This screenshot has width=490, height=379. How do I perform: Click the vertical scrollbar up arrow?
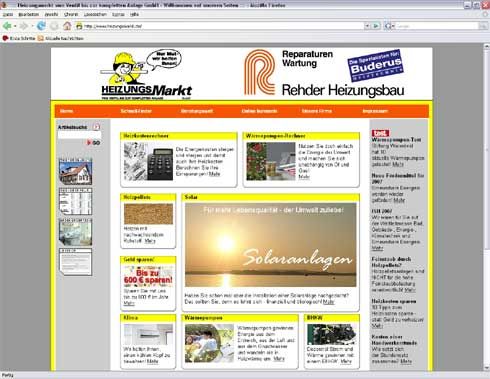pyautogui.click(x=487, y=47)
